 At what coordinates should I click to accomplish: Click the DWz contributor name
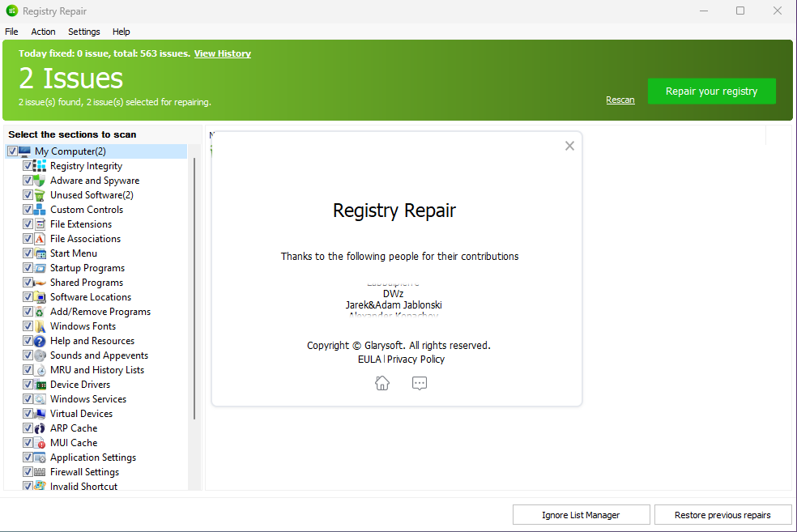394,294
